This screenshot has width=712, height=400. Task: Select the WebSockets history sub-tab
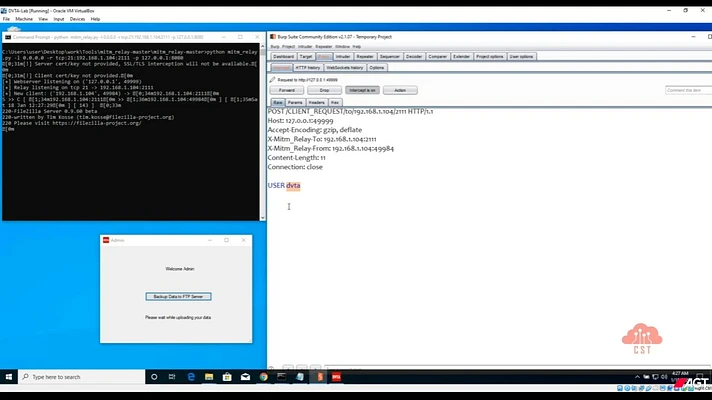tap(345, 68)
